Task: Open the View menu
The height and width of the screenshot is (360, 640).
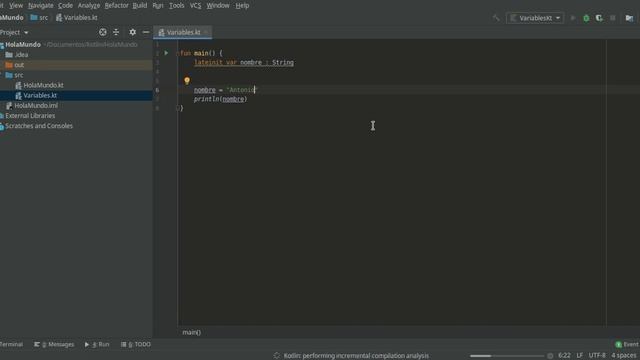Action: [16, 5]
